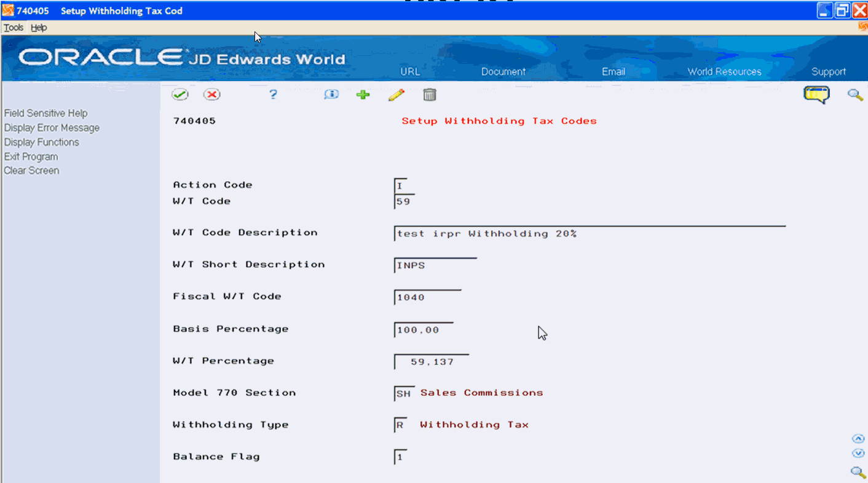Click the red "Setup Withholding Tax Codes" heading

coord(499,121)
